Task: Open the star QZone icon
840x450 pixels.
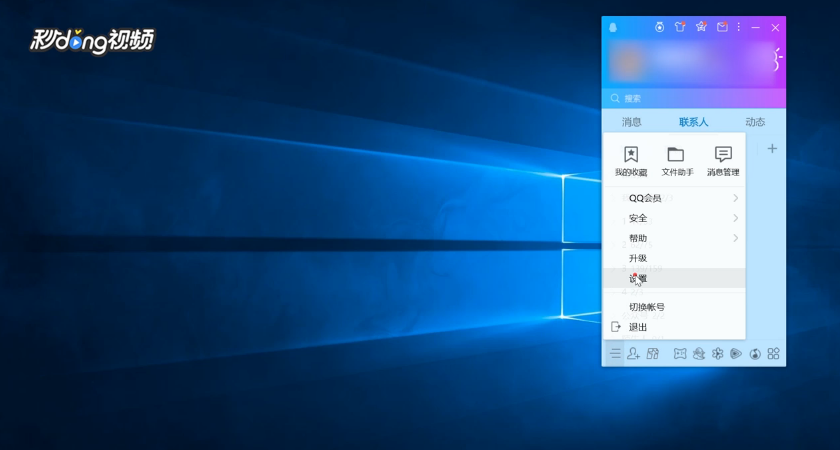Action: tap(701, 27)
